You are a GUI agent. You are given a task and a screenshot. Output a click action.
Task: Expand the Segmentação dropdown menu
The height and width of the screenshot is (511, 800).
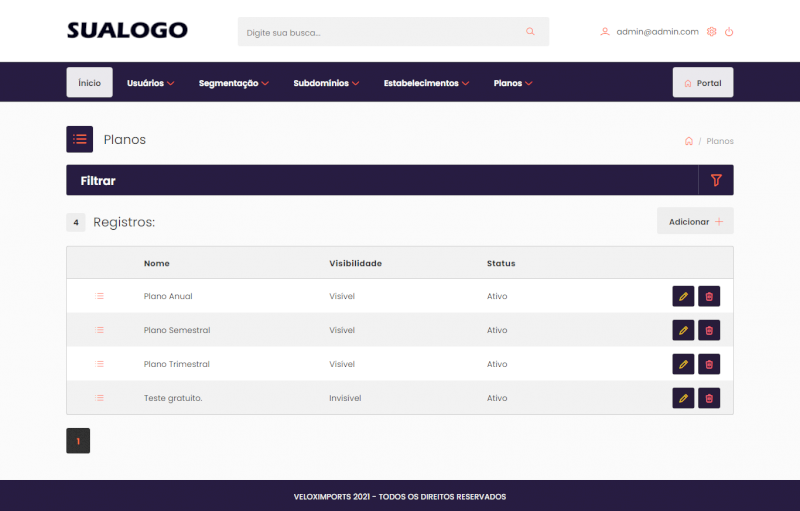[233, 83]
